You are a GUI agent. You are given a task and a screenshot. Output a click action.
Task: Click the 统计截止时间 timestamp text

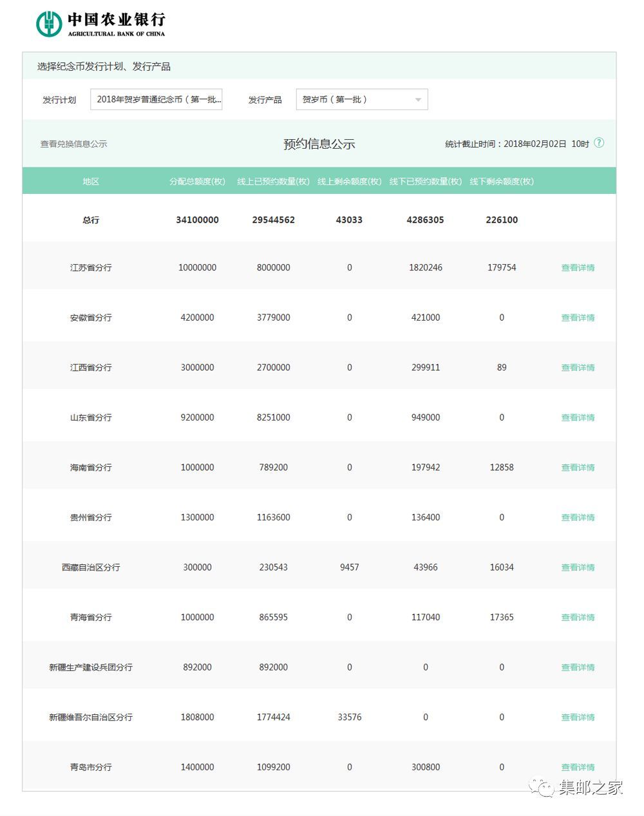pos(517,144)
